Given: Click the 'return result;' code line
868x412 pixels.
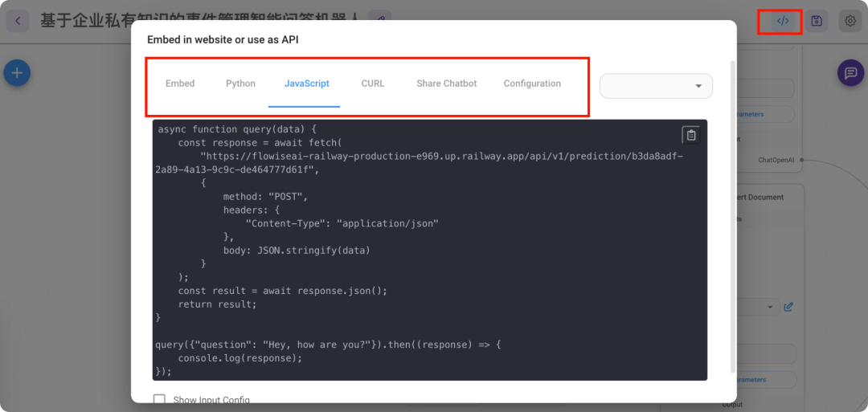Looking at the screenshot, I should click(x=218, y=304).
